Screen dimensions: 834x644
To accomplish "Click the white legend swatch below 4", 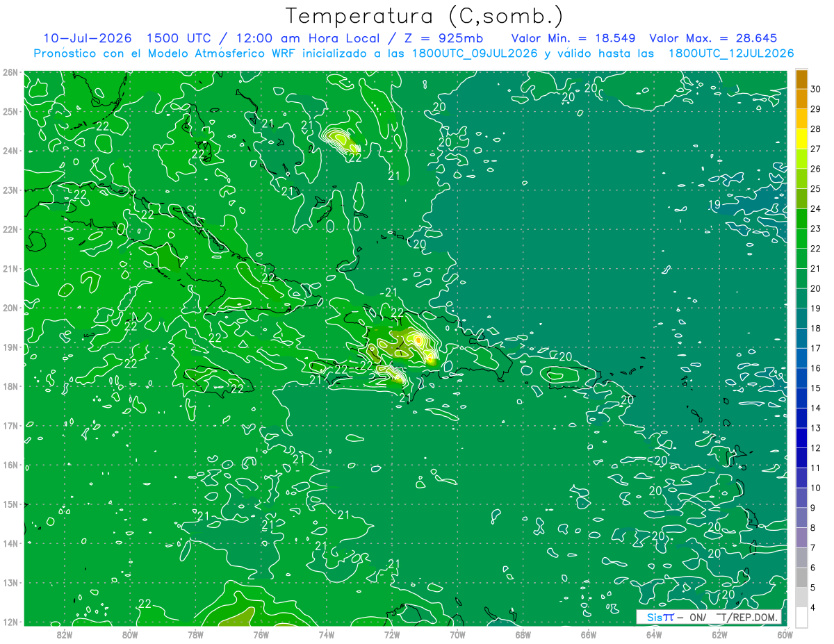I will (x=801, y=617).
